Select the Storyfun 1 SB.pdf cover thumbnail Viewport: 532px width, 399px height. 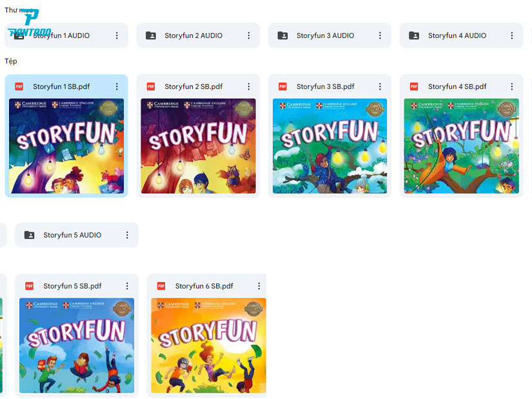[x=66, y=146]
